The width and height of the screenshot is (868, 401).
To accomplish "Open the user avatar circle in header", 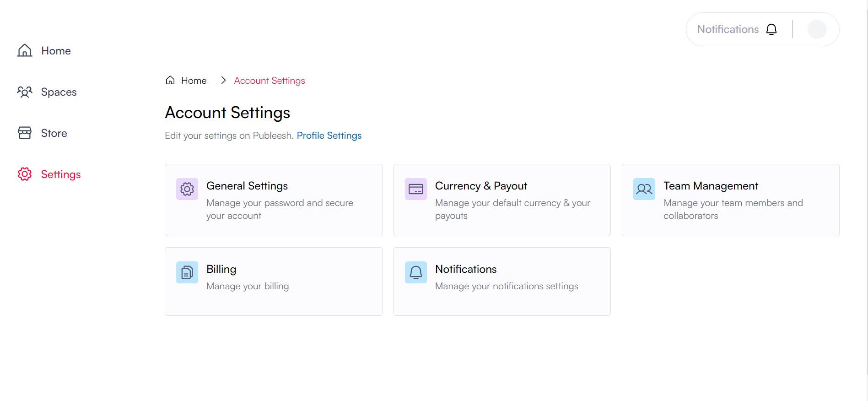I will (x=817, y=29).
